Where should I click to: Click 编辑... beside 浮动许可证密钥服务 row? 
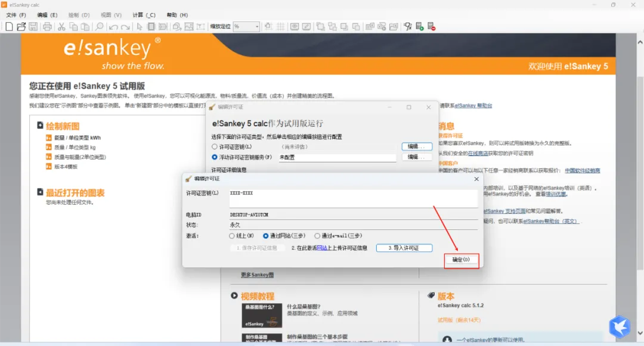tap(416, 157)
